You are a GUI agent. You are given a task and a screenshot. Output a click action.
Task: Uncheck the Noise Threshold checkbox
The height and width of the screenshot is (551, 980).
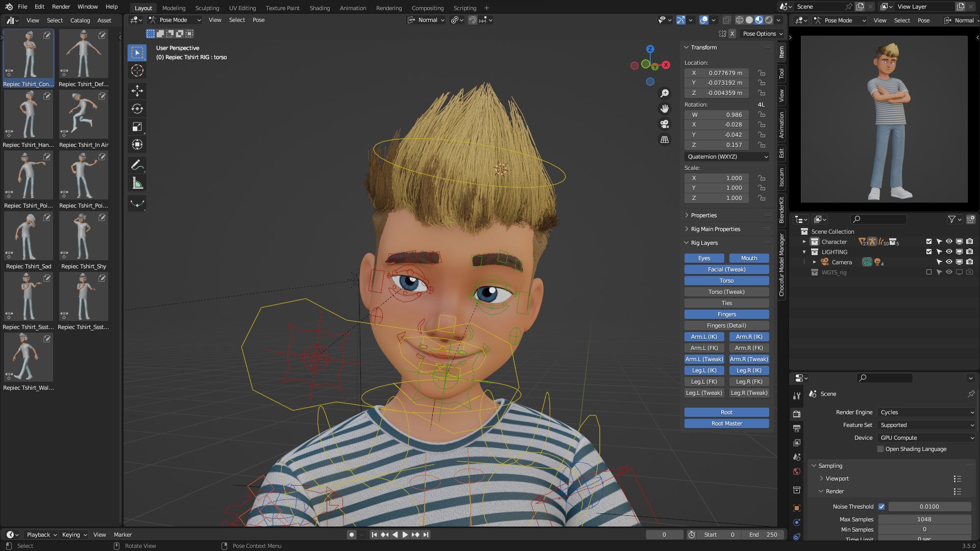pos(881,507)
